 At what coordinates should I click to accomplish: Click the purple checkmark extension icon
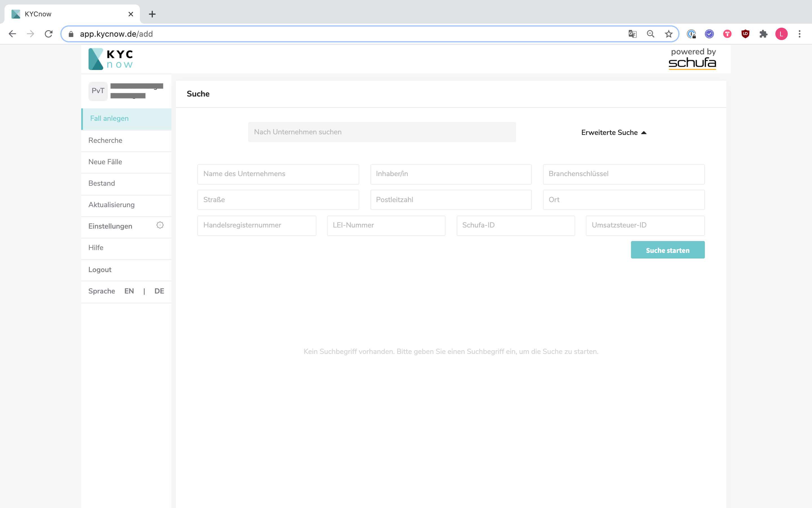coord(709,34)
